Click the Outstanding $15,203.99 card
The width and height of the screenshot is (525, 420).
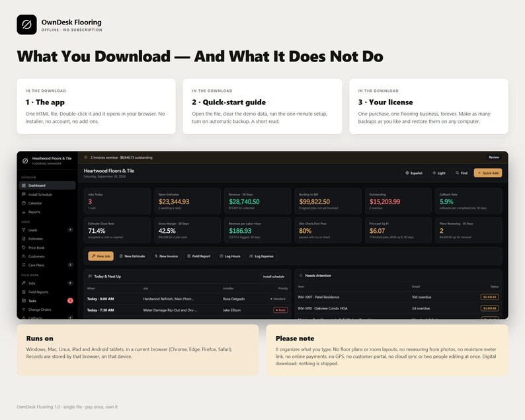click(399, 201)
